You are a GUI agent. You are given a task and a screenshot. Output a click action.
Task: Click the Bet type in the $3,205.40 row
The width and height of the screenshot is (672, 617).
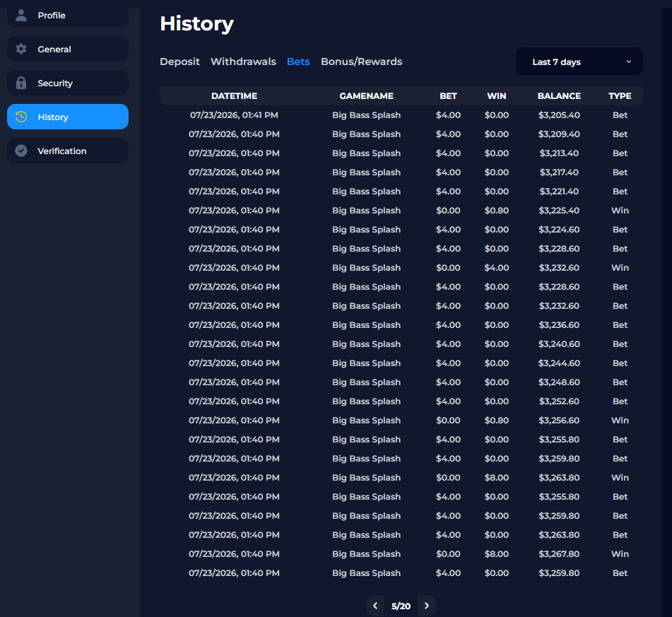(620, 115)
